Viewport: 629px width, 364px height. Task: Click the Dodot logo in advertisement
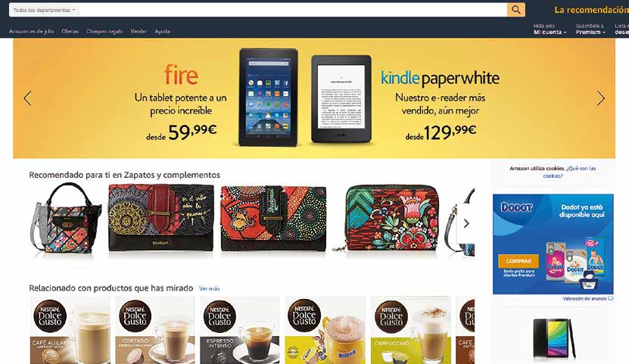point(517,207)
